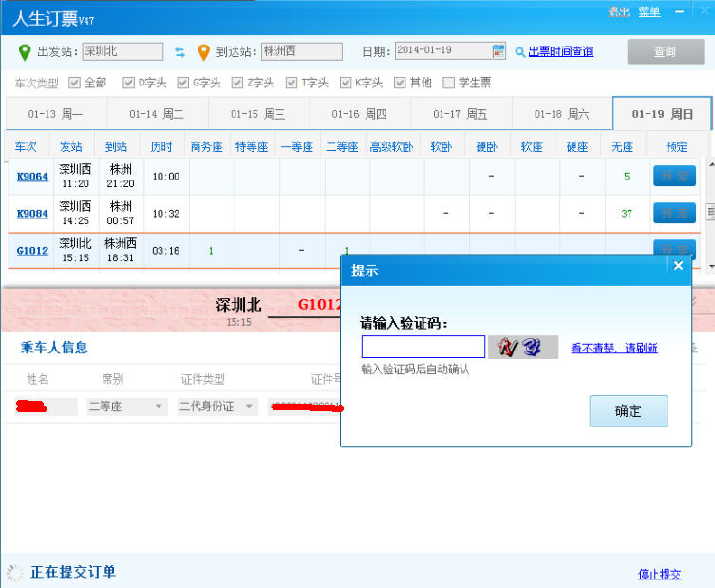Select the 01-15 周三 date tab

[258, 114]
